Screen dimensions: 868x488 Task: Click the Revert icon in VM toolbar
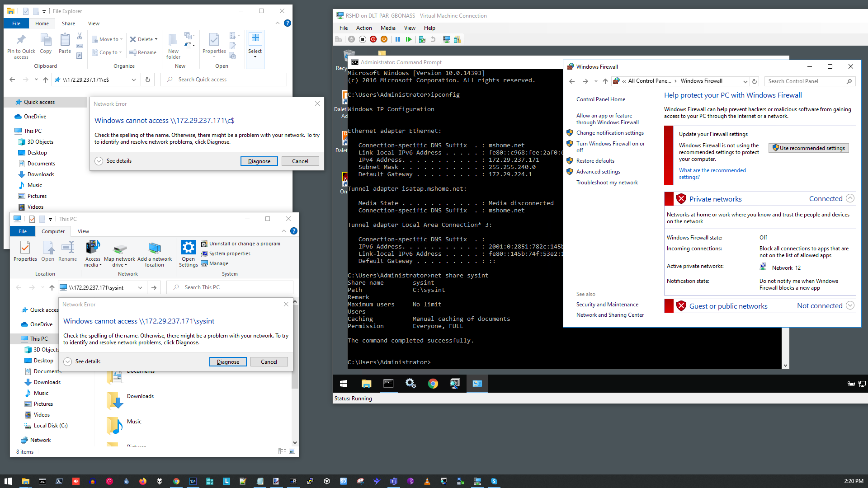point(433,39)
